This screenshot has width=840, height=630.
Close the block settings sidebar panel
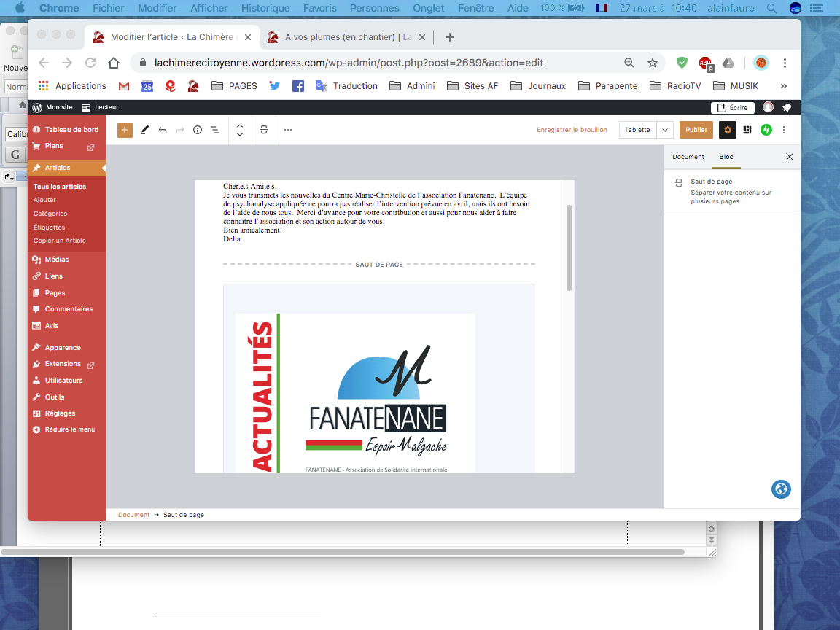pyautogui.click(x=789, y=157)
